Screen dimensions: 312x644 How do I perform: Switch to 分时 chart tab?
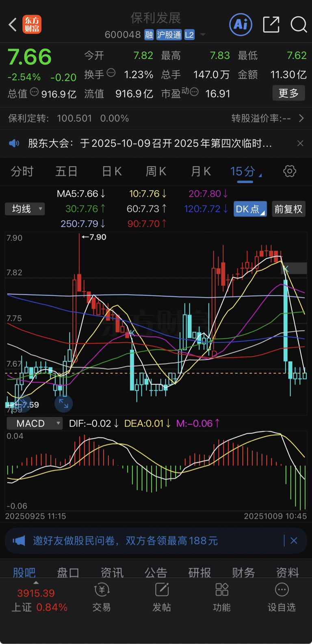click(x=22, y=172)
